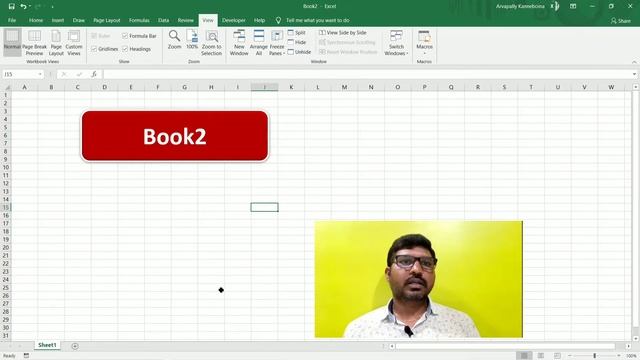Switch to the Home tab

tap(36, 20)
